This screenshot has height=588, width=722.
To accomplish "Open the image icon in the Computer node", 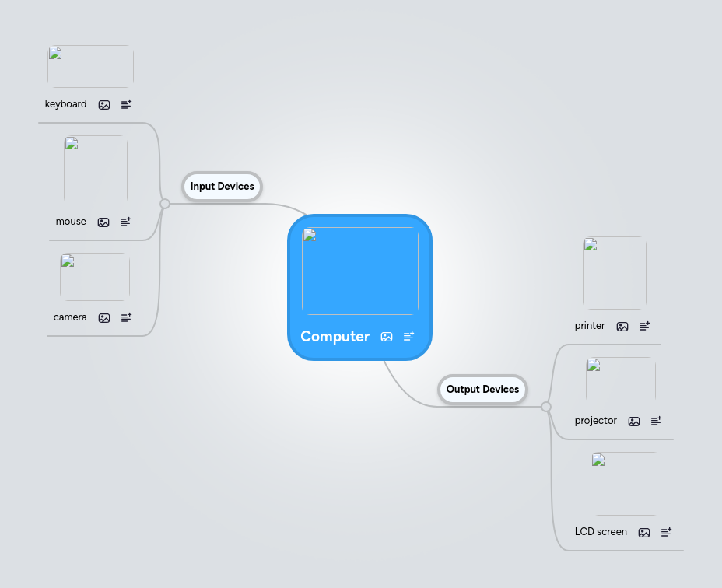I will tap(387, 337).
